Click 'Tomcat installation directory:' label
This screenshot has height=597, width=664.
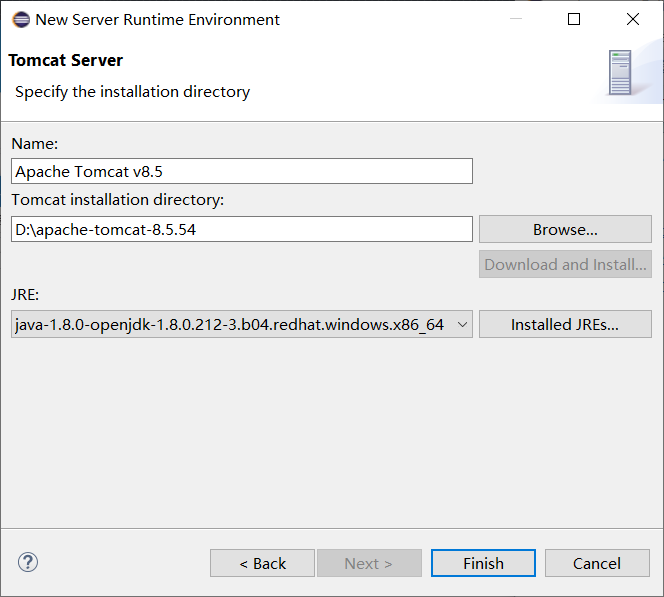(x=118, y=199)
